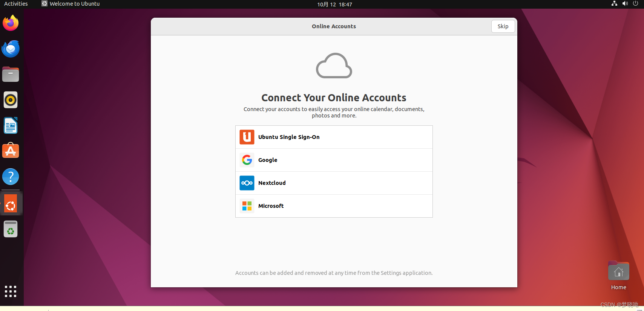Click the Microsoft logo icon
644x311 pixels.
coord(247,206)
